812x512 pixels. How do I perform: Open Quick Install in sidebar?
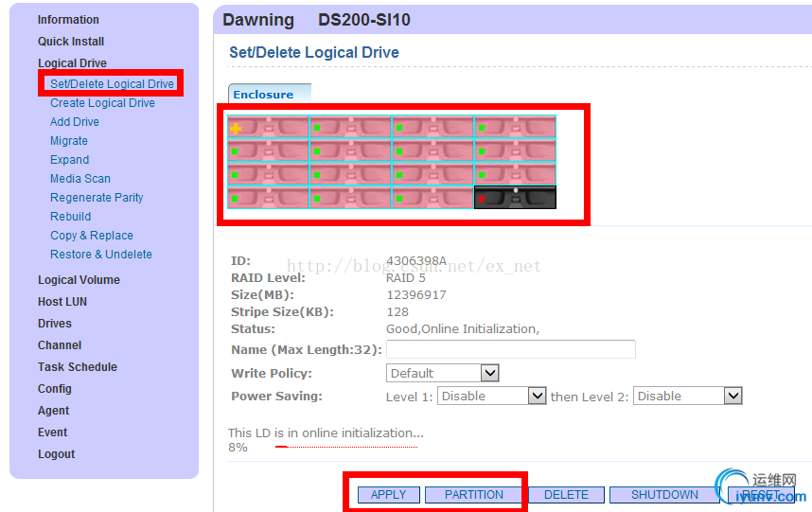[71, 42]
